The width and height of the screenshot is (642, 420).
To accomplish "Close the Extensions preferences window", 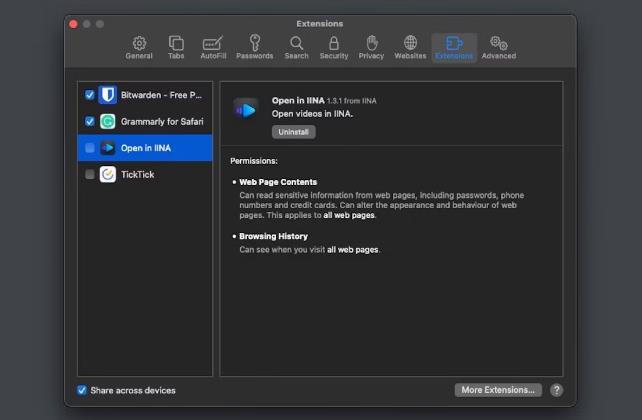I will [74, 24].
